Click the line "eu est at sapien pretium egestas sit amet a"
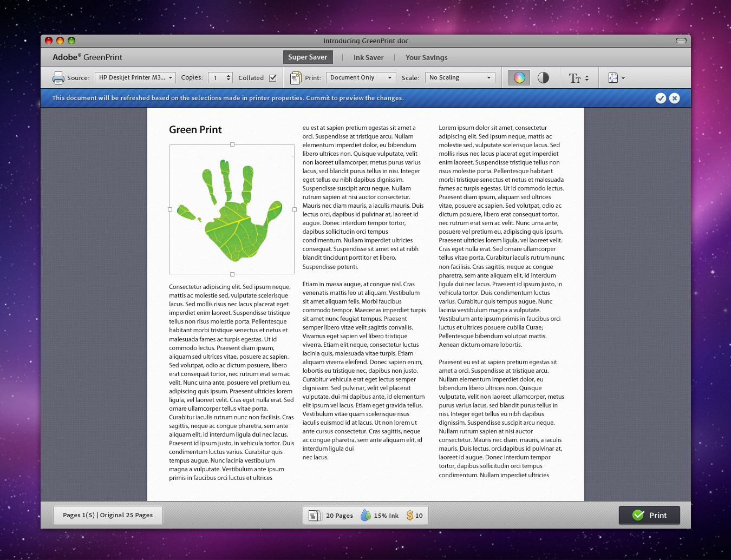Screen dimensions: 731x560 pyautogui.click(x=359, y=128)
